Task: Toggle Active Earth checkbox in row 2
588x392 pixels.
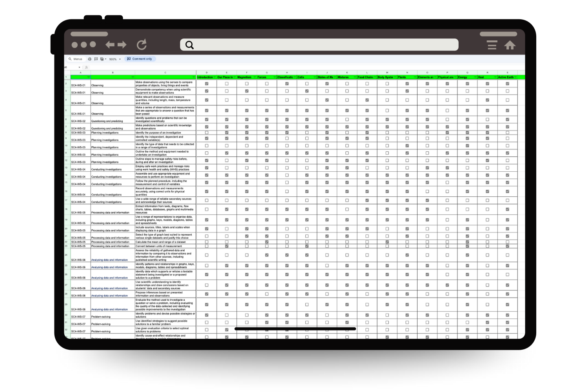Action: coord(507,84)
